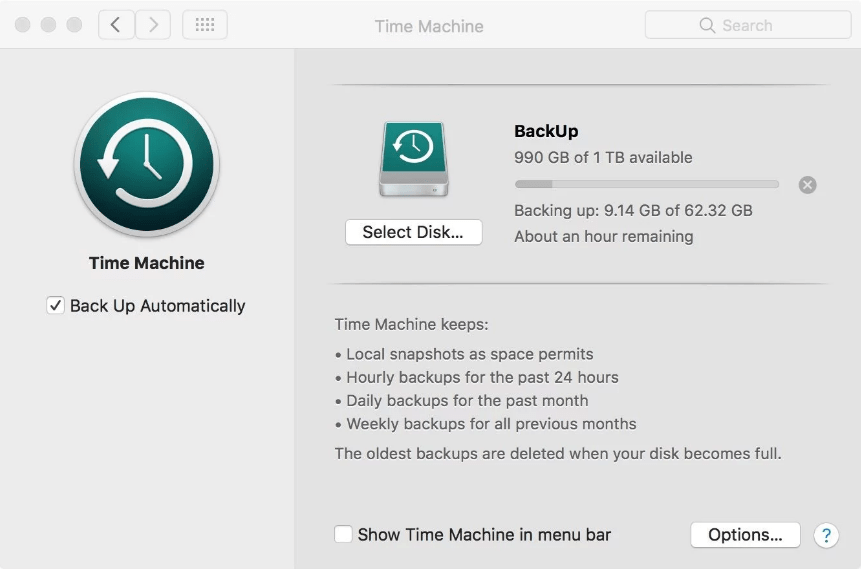Viewport: 861px width, 569px height.
Task: Click 'The oldest backups are deleted' sentence
Action: coord(558,454)
